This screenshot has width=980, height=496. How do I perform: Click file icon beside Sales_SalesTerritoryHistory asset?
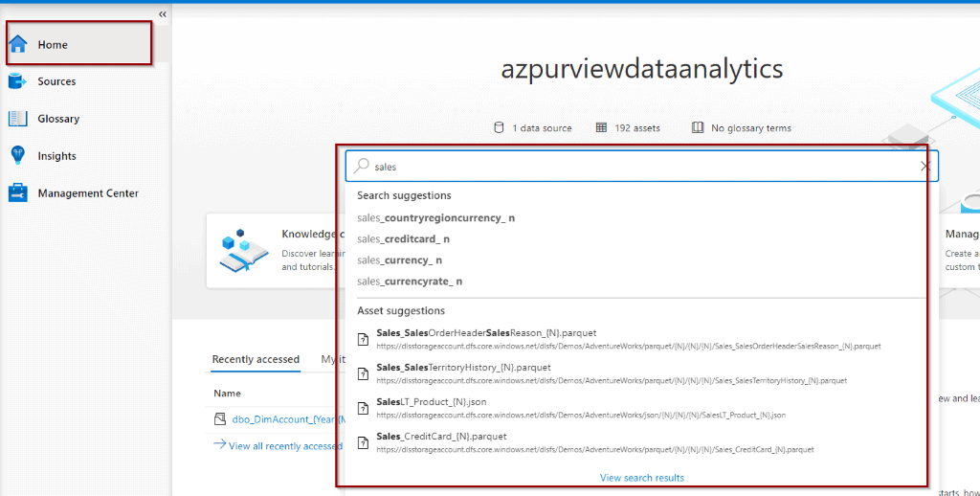tap(363, 373)
